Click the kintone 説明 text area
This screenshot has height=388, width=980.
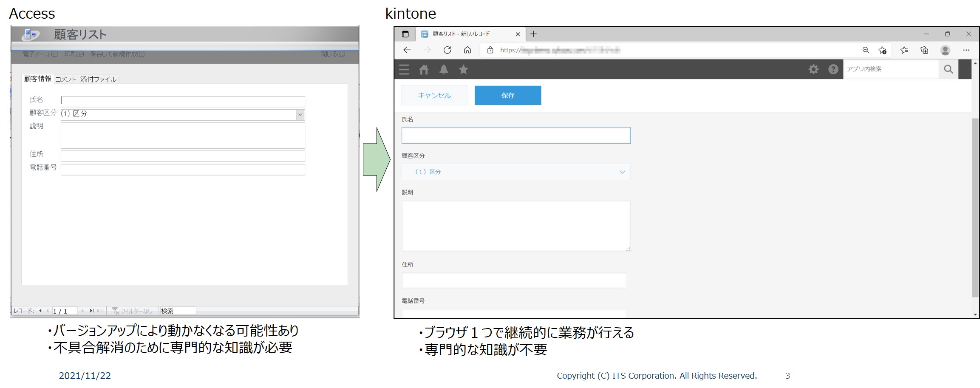pos(516,226)
